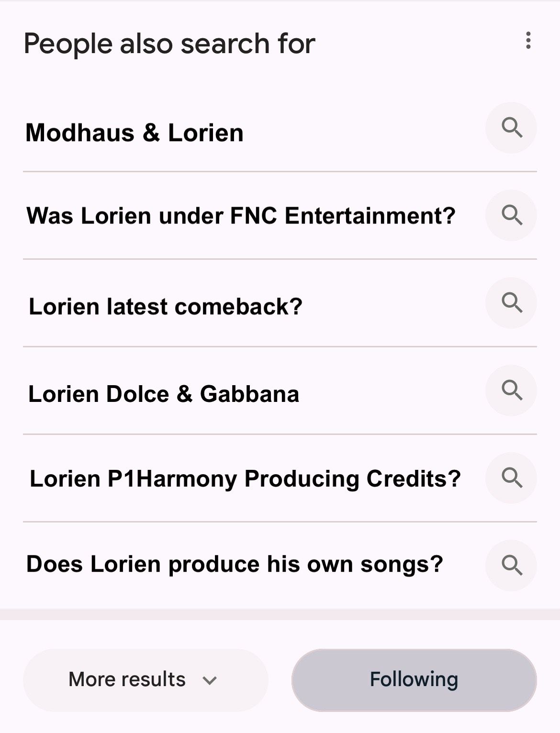Tap search icon beside Lorien latest comeback

pyautogui.click(x=511, y=303)
